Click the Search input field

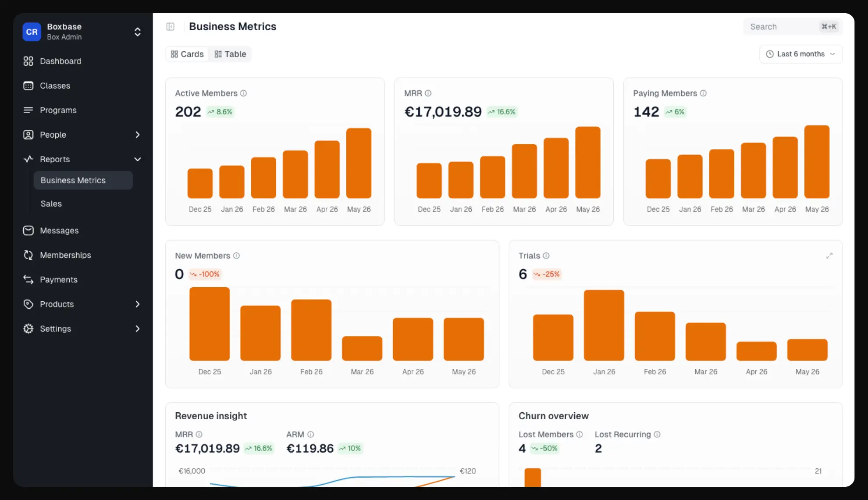[x=793, y=27]
